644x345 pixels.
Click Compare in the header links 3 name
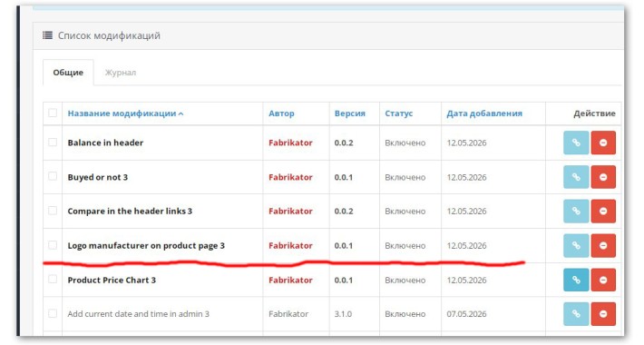pos(130,211)
